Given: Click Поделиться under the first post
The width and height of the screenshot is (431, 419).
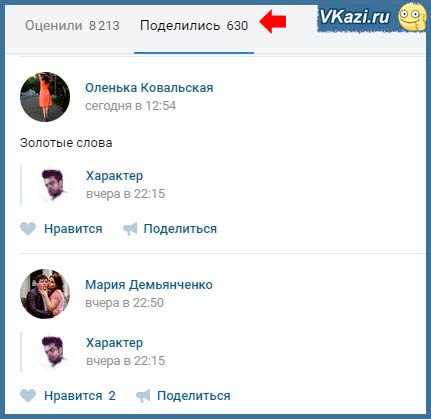Looking at the screenshot, I should point(180,229).
